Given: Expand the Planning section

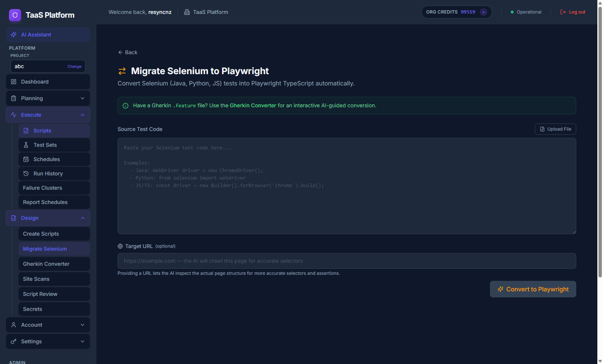Looking at the screenshot, I should [x=48, y=98].
